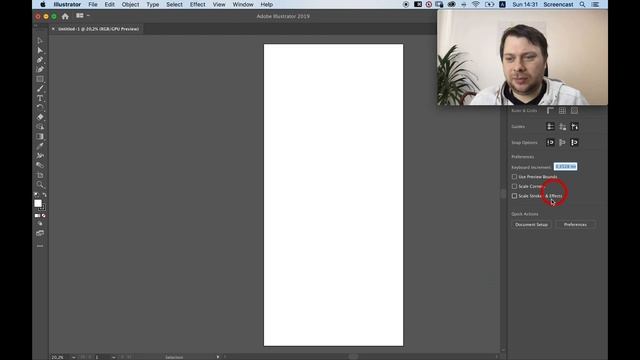Enable Snap to Pixel option icon
640x360 pixels.
(x=562, y=142)
